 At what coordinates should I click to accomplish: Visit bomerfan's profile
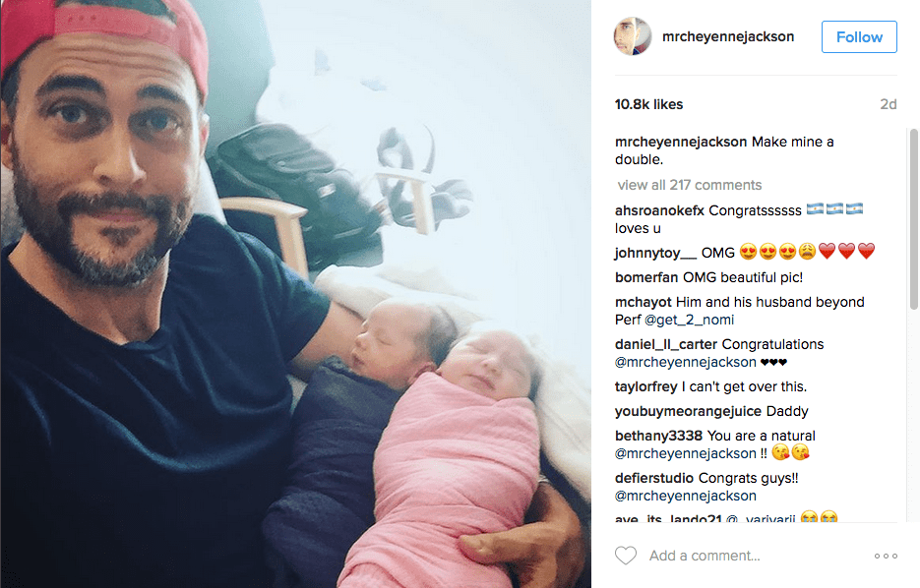(x=646, y=277)
